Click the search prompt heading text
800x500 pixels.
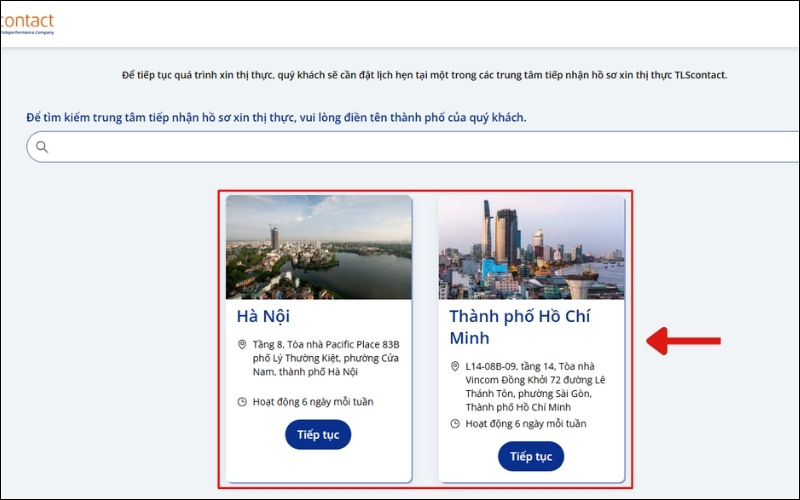click(x=276, y=117)
